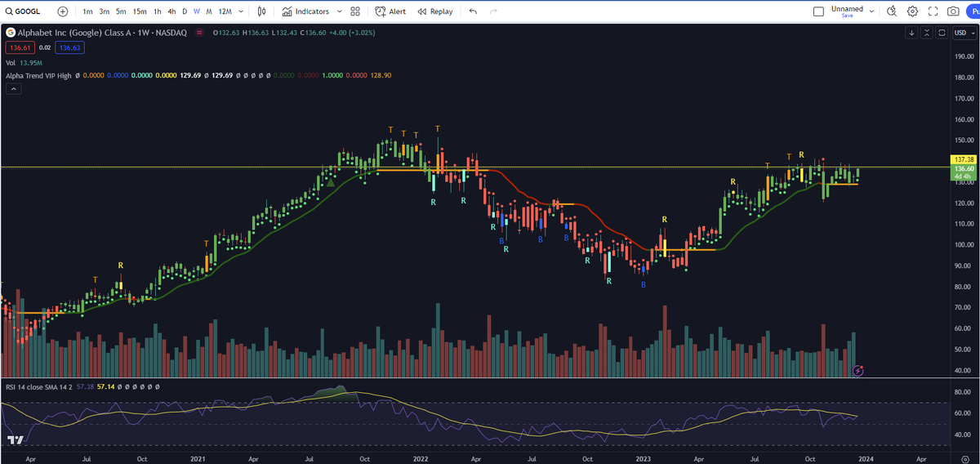
Task: Select the M monthly interval
Action: coord(210,11)
